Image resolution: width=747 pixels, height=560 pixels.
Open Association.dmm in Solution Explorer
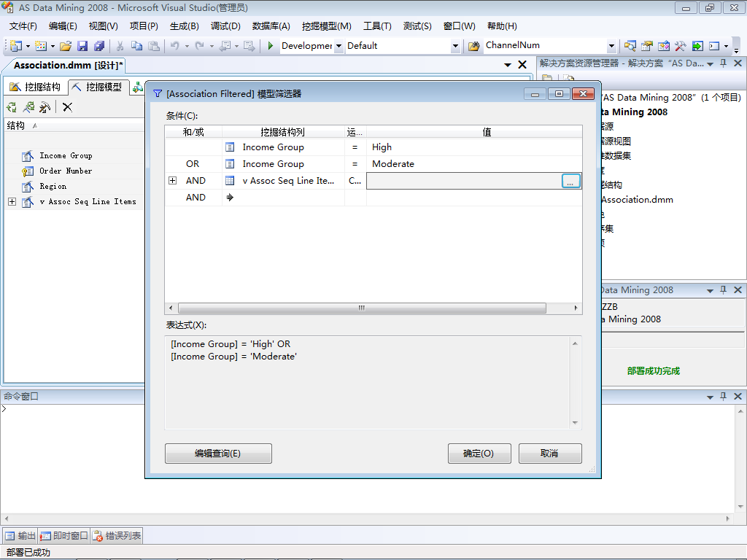click(x=637, y=200)
